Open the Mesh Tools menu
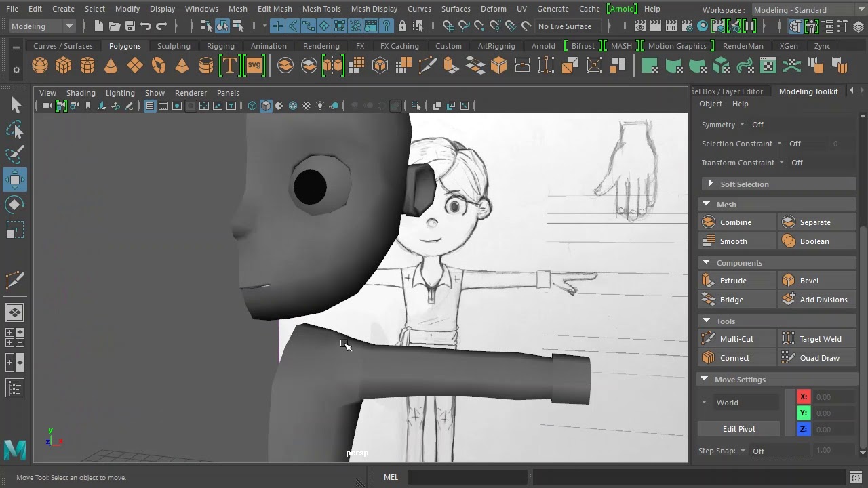Viewport: 868px width, 488px height. [x=321, y=9]
